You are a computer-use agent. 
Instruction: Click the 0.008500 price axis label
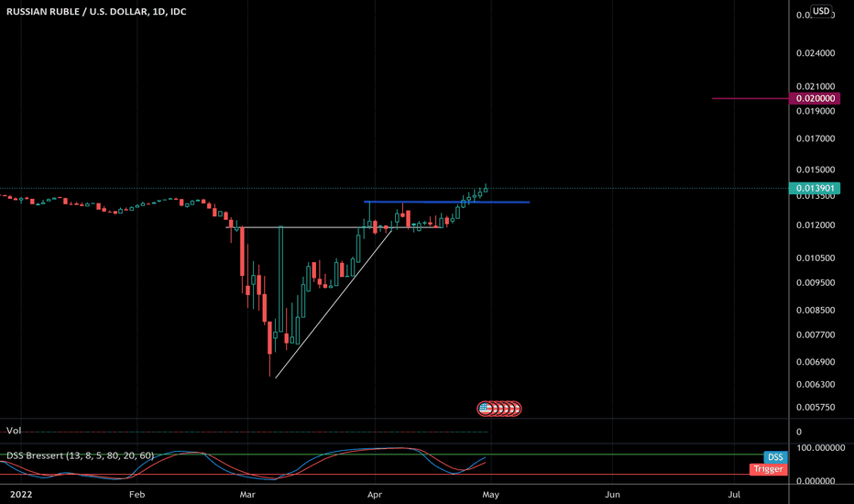[816, 310]
